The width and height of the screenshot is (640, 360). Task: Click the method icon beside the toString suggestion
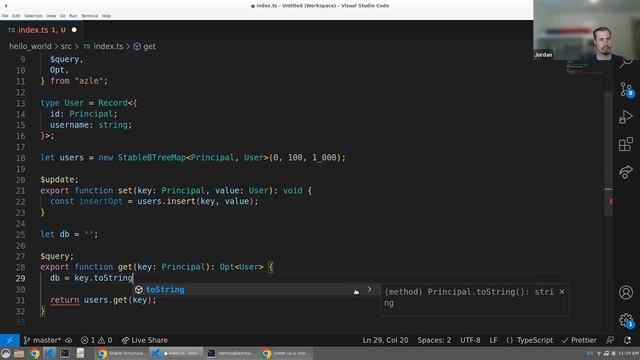[x=139, y=290]
